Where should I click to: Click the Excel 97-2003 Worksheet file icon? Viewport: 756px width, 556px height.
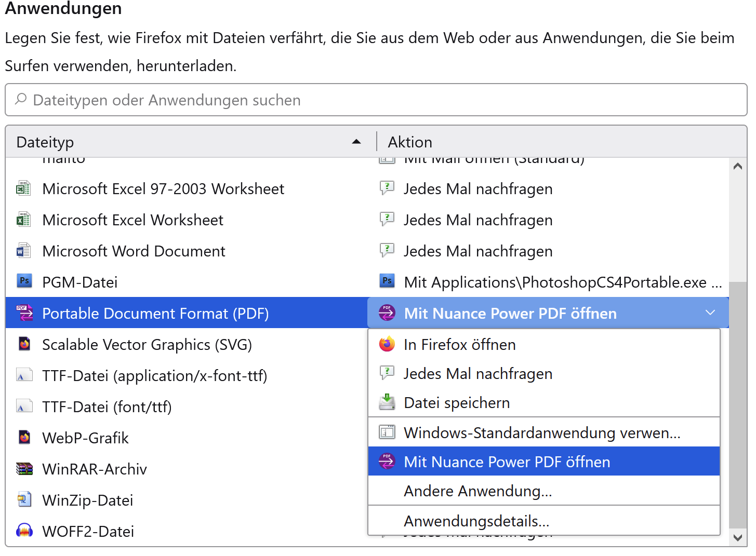coord(23,188)
